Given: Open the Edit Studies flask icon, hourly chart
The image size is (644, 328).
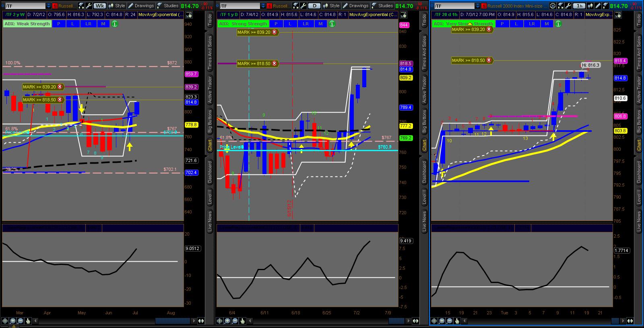Looking at the screenshot, I should click(x=561, y=6).
